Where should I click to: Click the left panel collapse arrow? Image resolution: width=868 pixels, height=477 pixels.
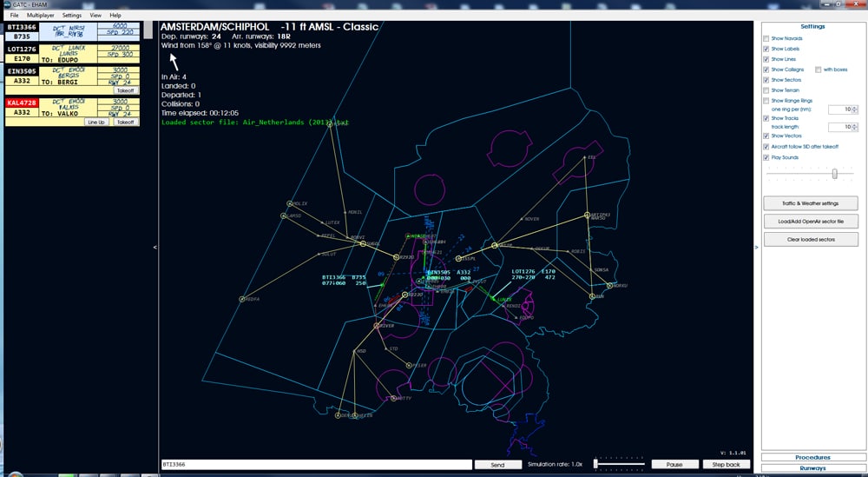coord(155,248)
